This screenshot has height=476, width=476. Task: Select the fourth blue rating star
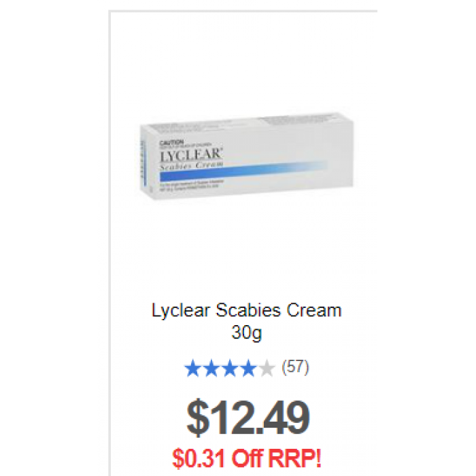(248, 369)
